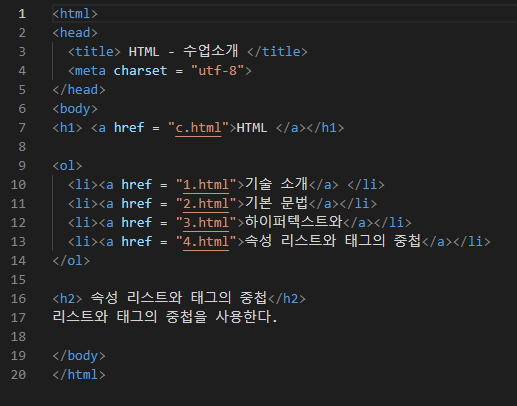The height and width of the screenshot is (406, 517).
Task: Click the opening <head> tag
Action: coord(75,33)
